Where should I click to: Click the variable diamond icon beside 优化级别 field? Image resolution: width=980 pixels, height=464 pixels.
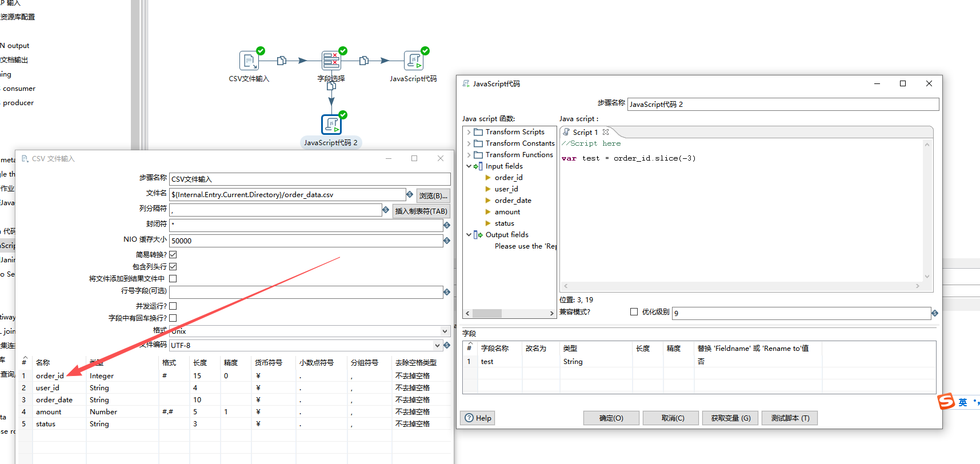pos(935,313)
